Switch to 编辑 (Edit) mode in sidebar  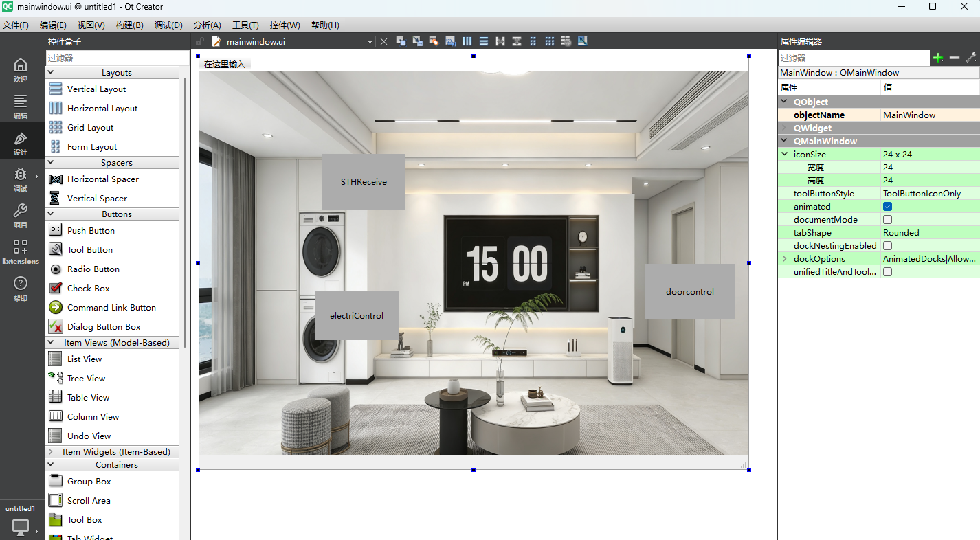(x=21, y=106)
